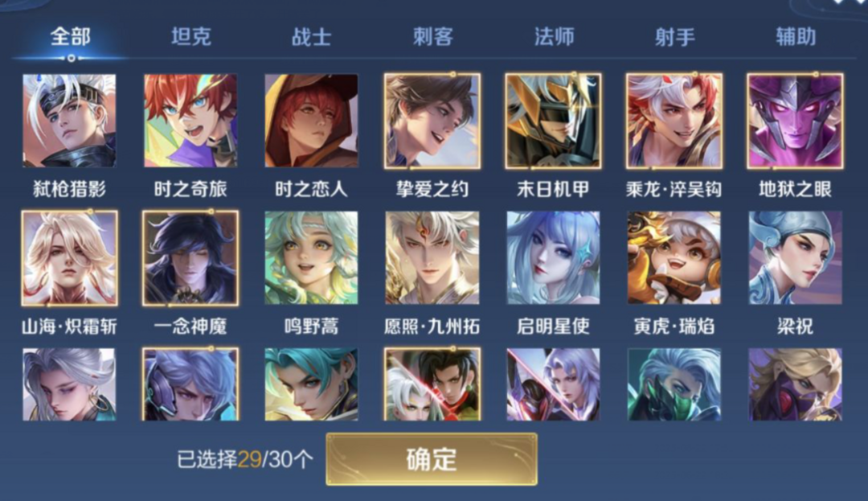Viewport: 868px width, 501px height.
Task: Confirm selection with the 确定 button
Action: pos(432,459)
